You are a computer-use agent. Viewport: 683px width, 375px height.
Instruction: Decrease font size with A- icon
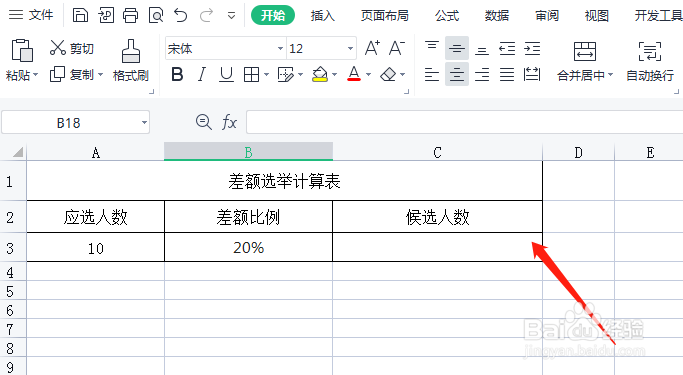(397, 48)
